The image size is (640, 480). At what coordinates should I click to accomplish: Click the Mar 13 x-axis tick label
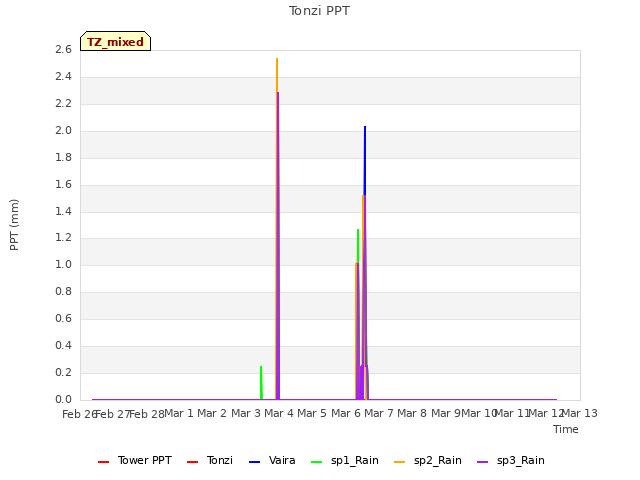tap(580, 413)
